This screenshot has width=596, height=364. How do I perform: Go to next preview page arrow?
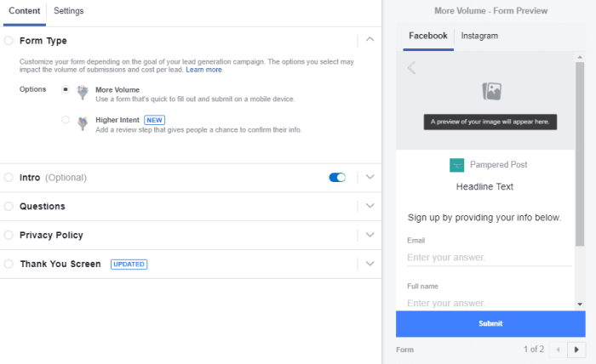coord(577,349)
